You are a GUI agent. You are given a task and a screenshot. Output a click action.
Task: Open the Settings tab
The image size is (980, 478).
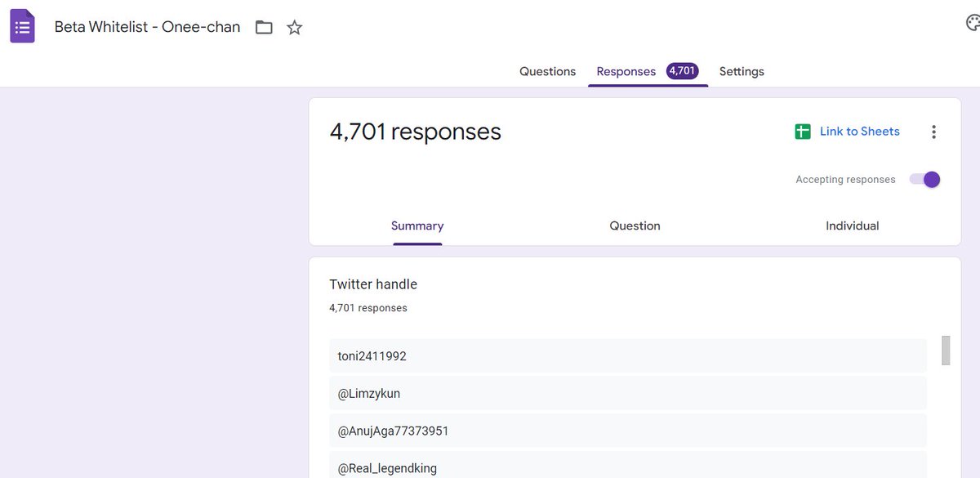pos(742,71)
